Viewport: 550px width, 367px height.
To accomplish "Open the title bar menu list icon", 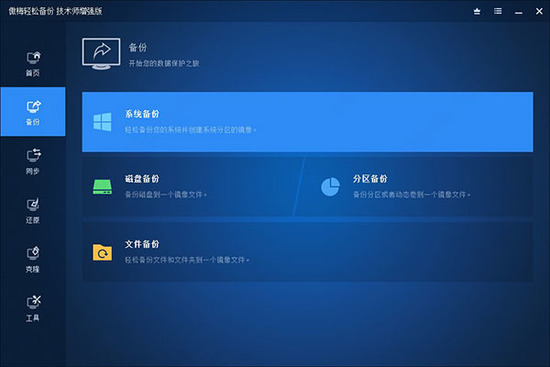I will click(498, 11).
